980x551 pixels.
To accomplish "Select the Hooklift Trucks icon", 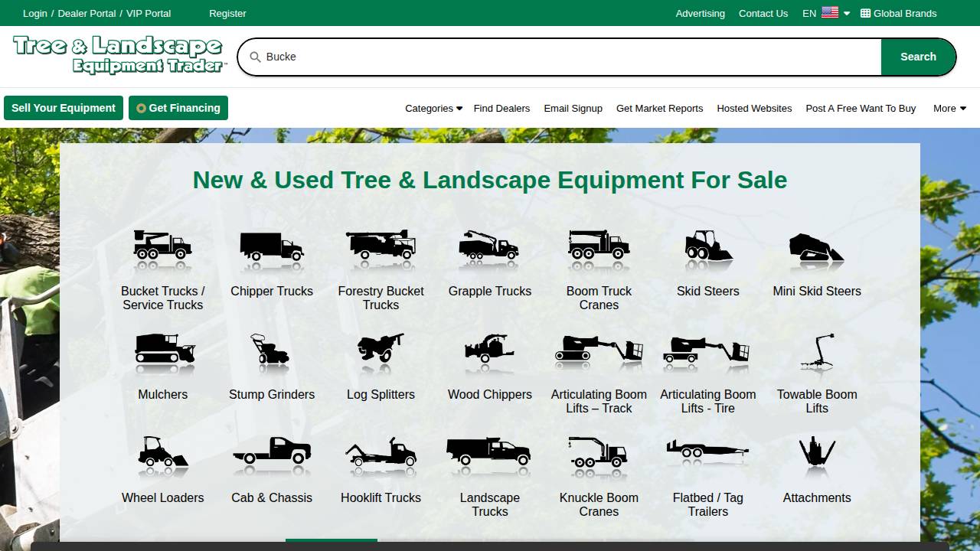I will [381, 455].
